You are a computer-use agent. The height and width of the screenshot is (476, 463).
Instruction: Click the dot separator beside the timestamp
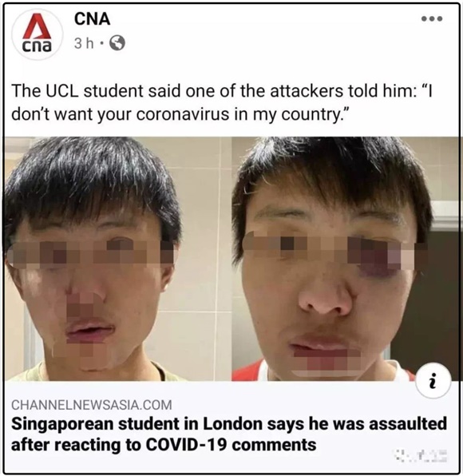[x=101, y=43]
